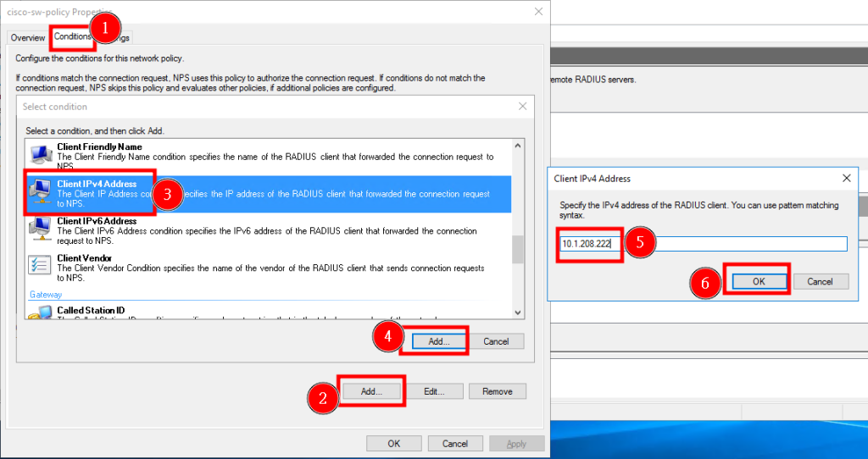This screenshot has width=868, height=459.
Task: Close the cisco-sw-policy Properties window
Action: pyautogui.click(x=538, y=12)
